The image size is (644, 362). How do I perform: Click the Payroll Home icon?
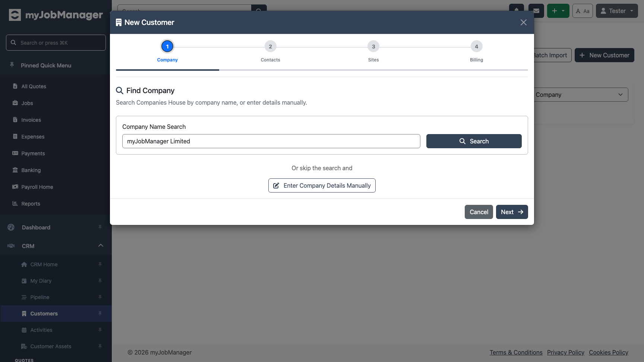pyautogui.click(x=15, y=187)
